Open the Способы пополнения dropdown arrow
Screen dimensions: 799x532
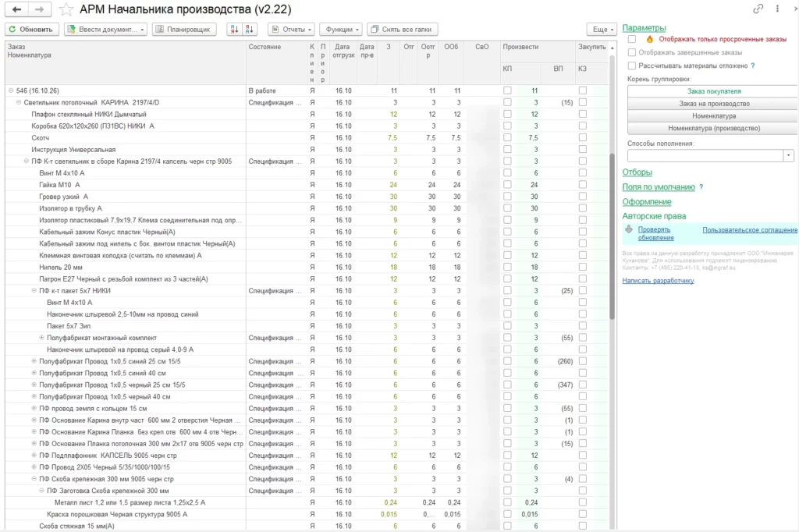click(x=788, y=155)
